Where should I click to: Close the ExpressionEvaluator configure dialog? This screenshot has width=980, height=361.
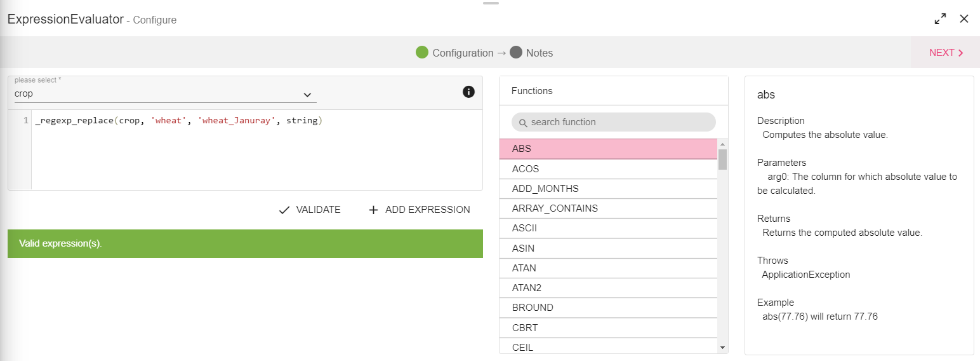click(x=964, y=19)
